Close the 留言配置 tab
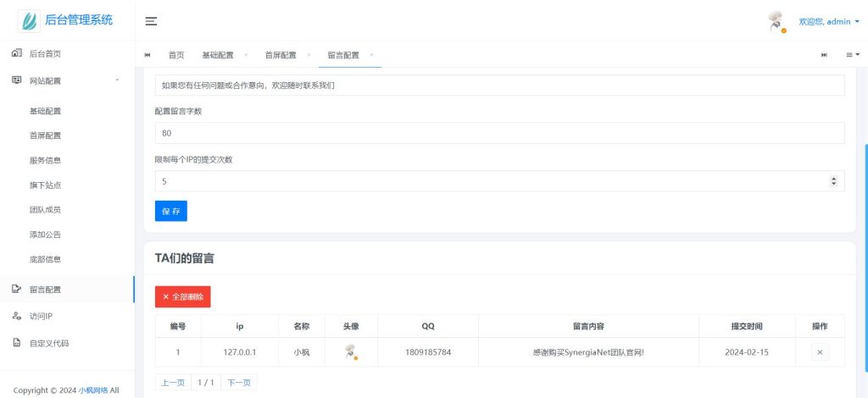 pyautogui.click(x=371, y=55)
